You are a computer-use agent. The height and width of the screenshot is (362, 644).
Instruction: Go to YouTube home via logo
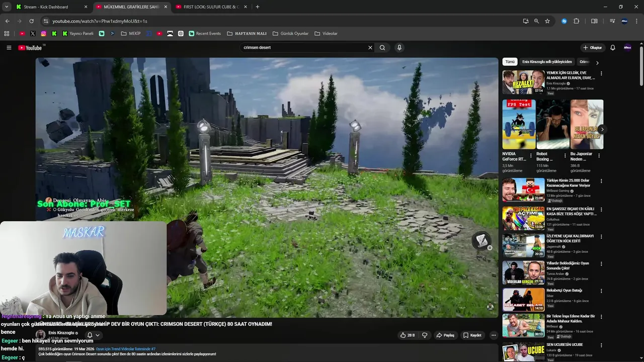tap(30, 48)
